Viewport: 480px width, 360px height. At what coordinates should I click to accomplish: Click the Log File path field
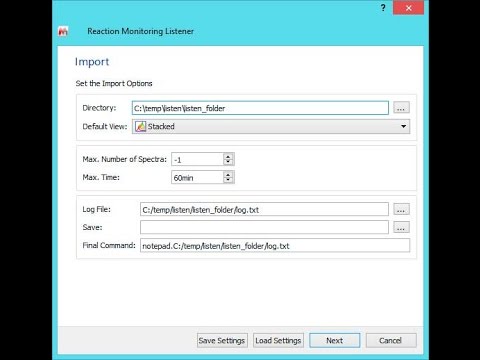pos(264,209)
